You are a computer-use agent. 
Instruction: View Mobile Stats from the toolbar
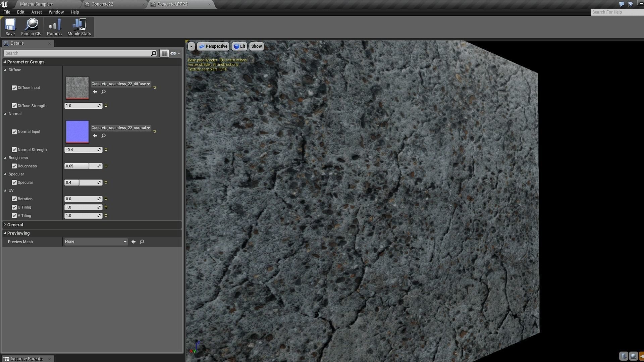click(x=79, y=27)
